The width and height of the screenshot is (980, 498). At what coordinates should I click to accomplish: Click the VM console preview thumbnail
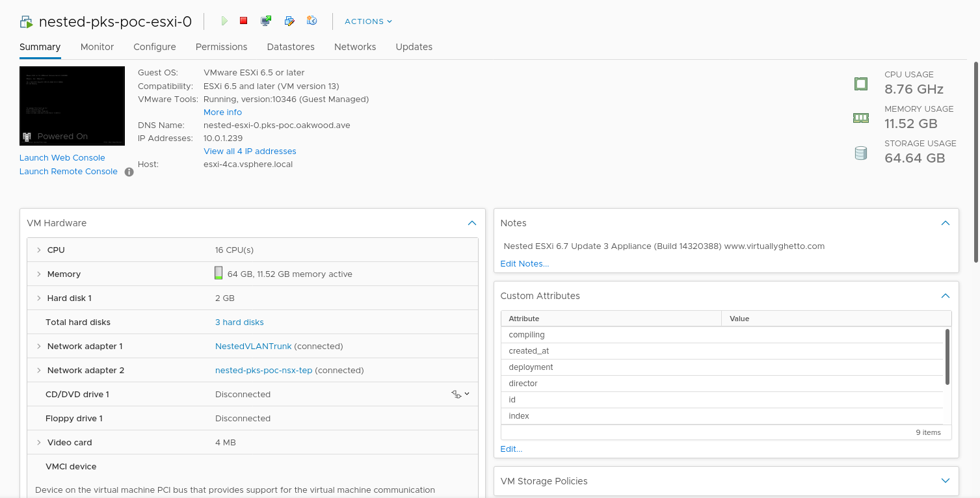(x=72, y=105)
